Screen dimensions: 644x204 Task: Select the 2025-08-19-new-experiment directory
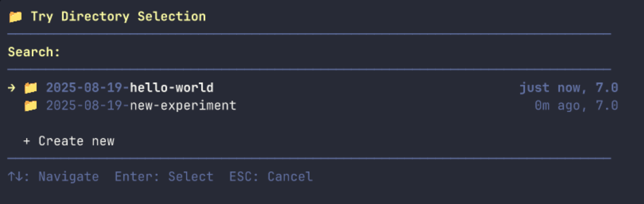[141, 106]
